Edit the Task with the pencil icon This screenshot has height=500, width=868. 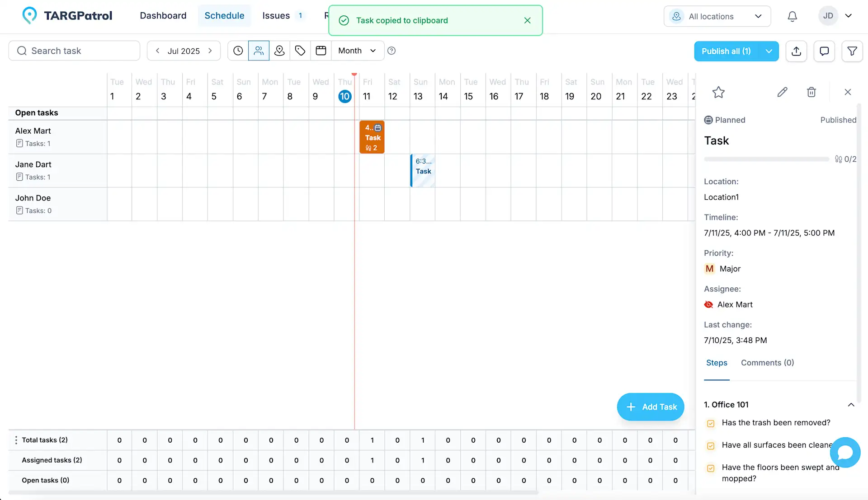[783, 92]
